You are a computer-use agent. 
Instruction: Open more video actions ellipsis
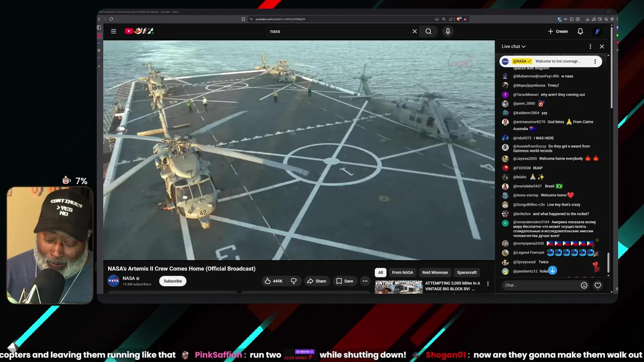coord(365,281)
